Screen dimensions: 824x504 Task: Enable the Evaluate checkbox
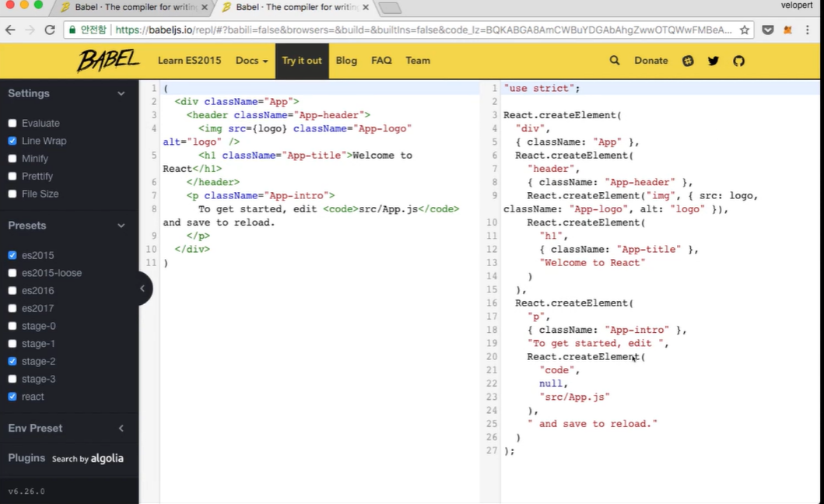coord(12,124)
